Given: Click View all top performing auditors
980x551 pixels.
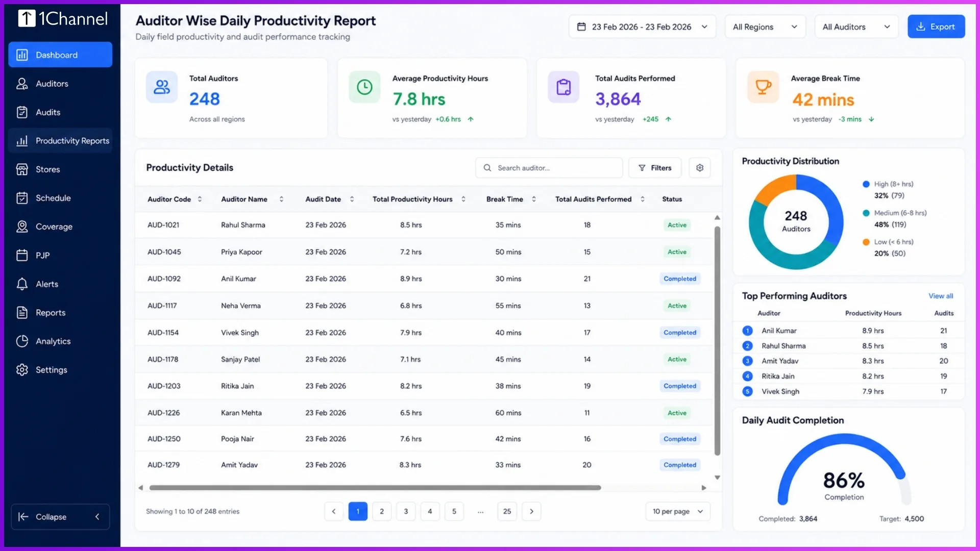Looking at the screenshot, I should coord(940,296).
